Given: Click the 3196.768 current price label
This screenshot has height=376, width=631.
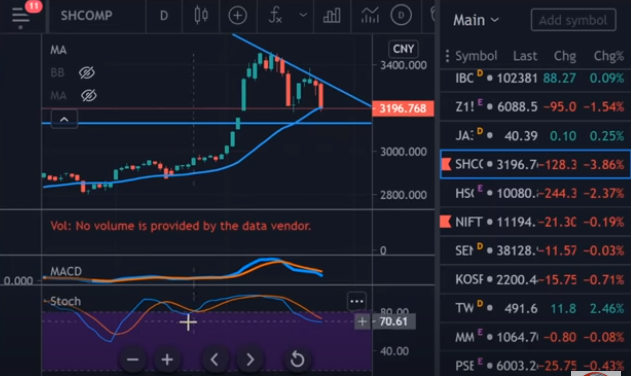Looking at the screenshot, I should [403, 109].
